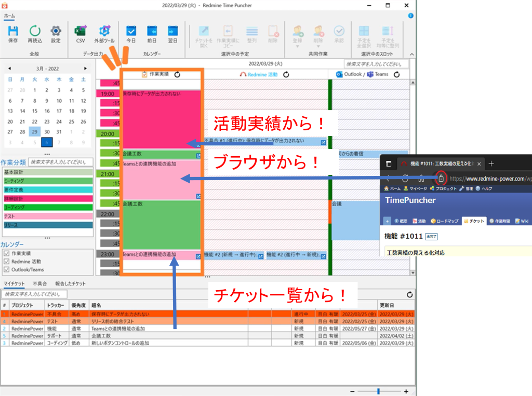Click the zoom slider plus button
The height and width of the screenshot is (396, 532).
pyautogui.click(x=406, y=391)
